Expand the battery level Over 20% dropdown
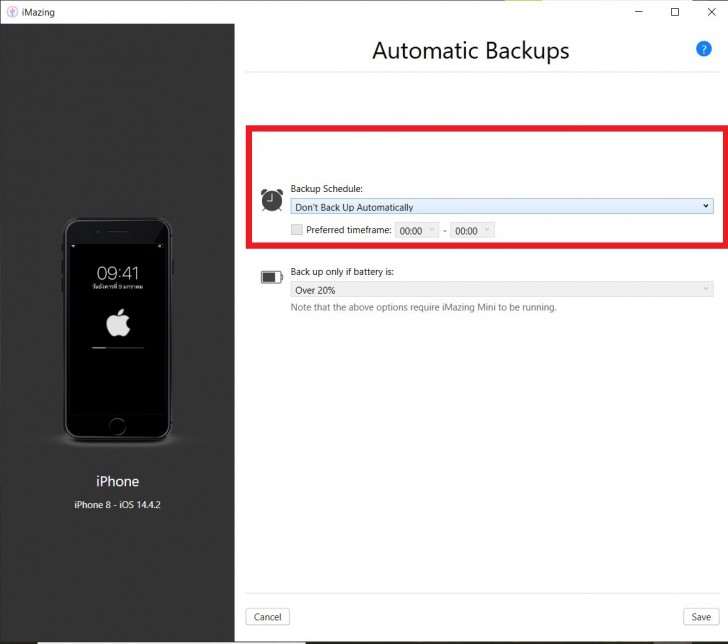The image size is (728, 644). click(x=502, y=290)
